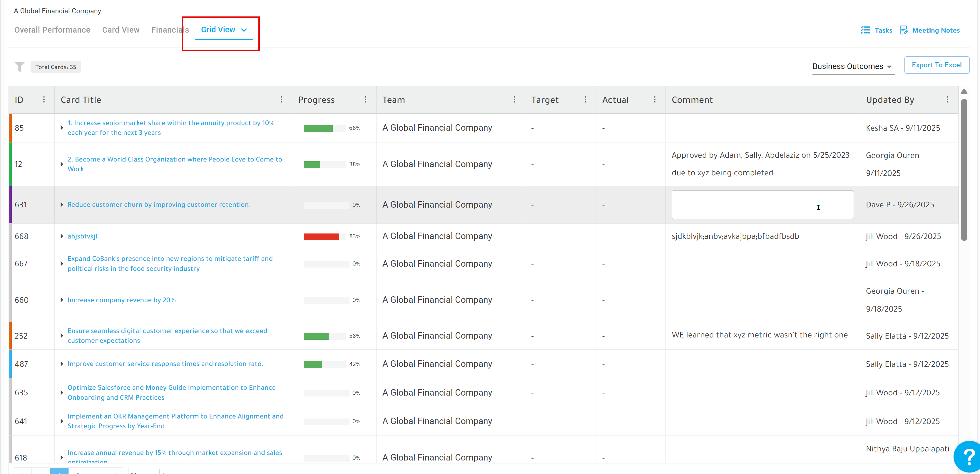Open Card Title column options menu
Viewport: 980px width, 474px height.
pyautogui.click(x=282, y=99)
